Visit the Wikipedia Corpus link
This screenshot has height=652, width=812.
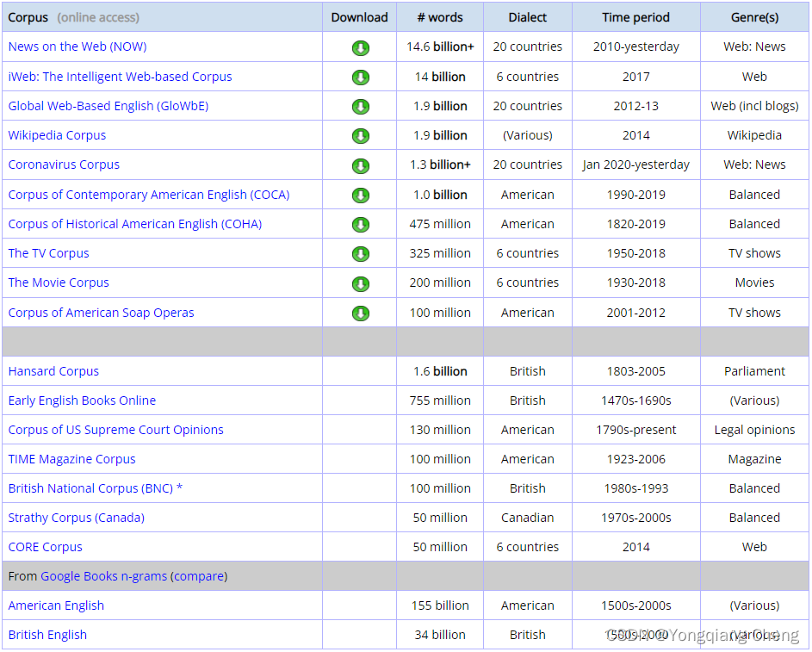coord(57,135)
